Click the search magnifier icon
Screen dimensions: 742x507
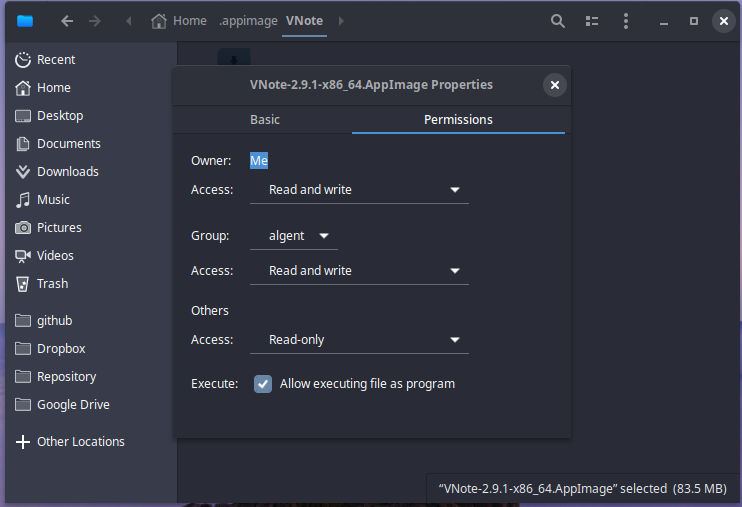point(558,21)
